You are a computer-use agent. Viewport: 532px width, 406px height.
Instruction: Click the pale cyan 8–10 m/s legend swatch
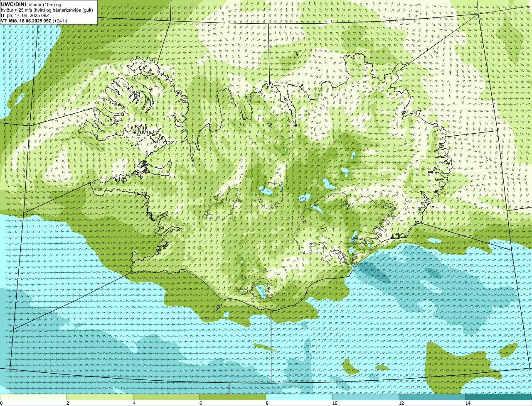299,397
